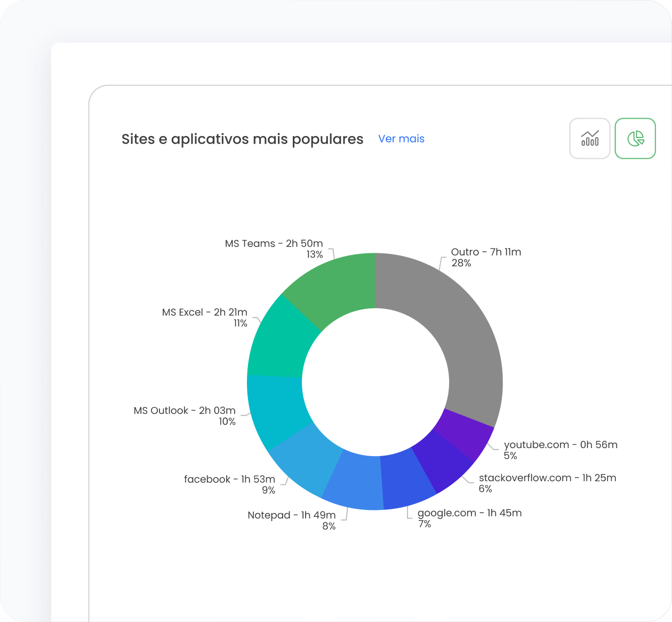This screenshot has width=672, height=622.
Task: Click the MS Outlook - 2h 03m label
Action: (184, 410)
